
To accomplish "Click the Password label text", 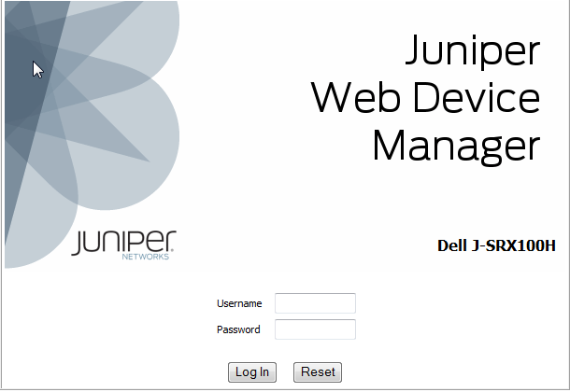I will 238,329.
